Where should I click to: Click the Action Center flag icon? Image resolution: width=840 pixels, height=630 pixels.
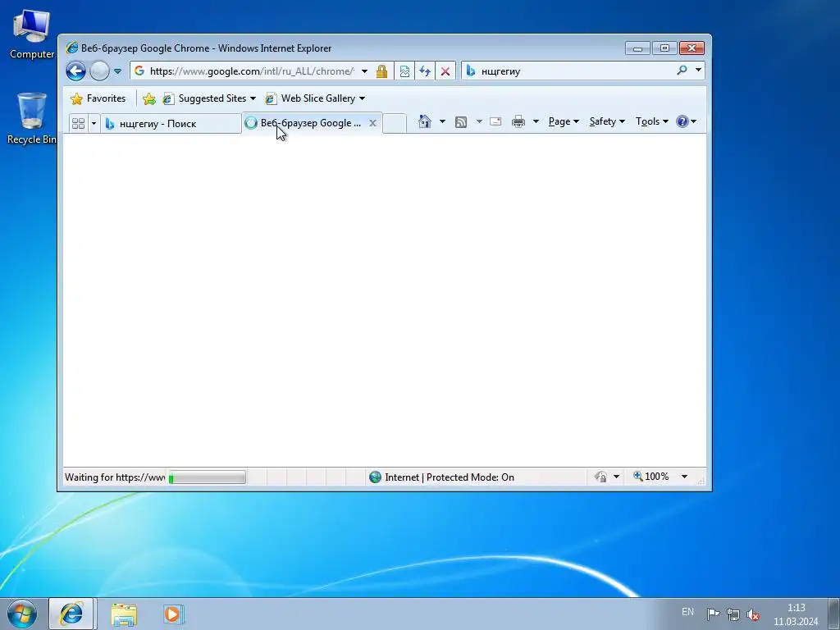click(x=713, y=614)
